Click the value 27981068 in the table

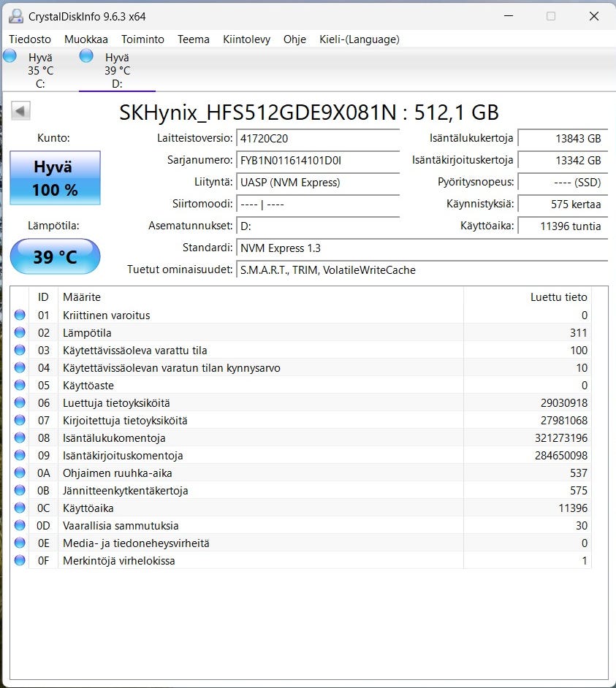click(563, 421)
